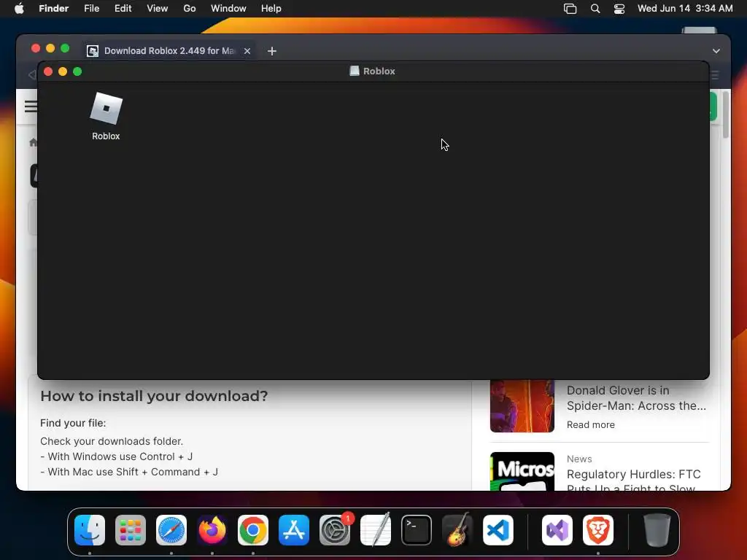Launch Visual Studio Code from the Dock
This screenshot has width=747, height=560.
pyautogui.click(x=498, y=530)
